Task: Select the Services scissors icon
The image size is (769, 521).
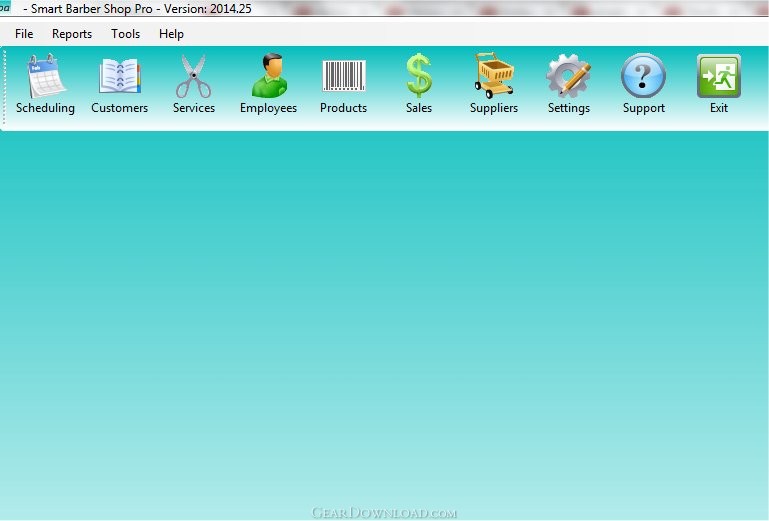Action: point(194,77)
